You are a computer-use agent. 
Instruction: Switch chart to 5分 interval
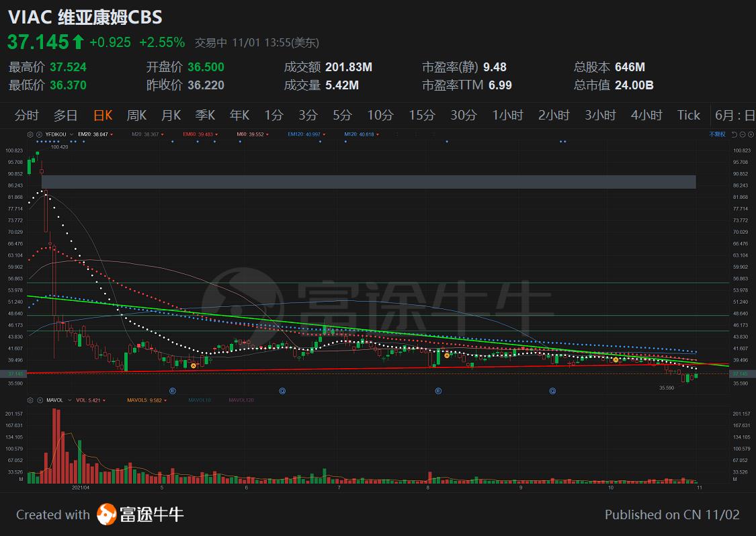342,116
